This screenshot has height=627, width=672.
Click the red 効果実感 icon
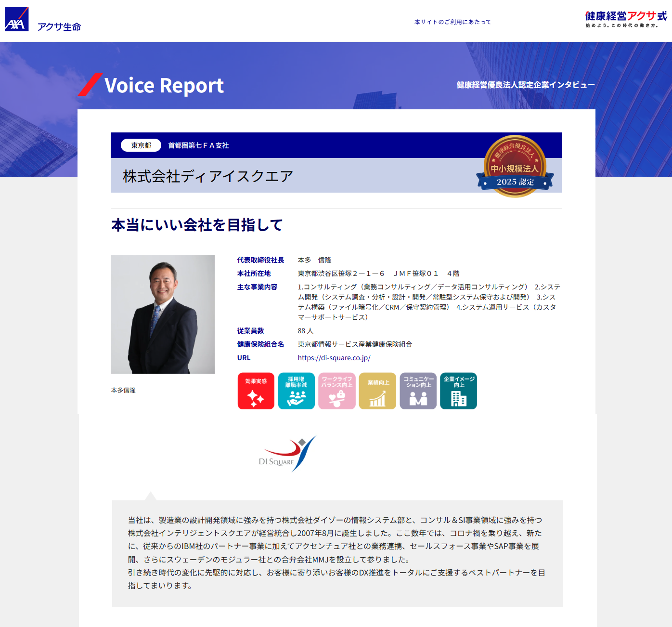[256, 391]
